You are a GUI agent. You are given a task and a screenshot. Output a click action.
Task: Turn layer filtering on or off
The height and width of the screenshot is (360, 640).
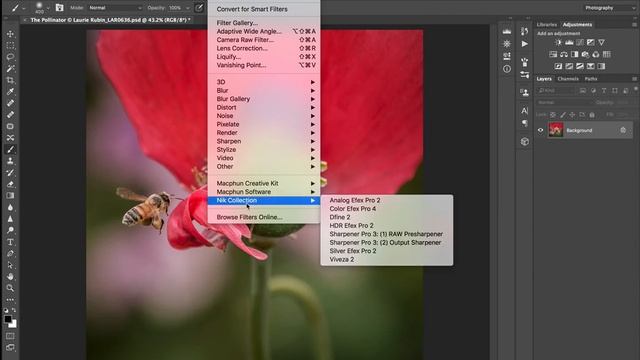[x=636, y=89]
